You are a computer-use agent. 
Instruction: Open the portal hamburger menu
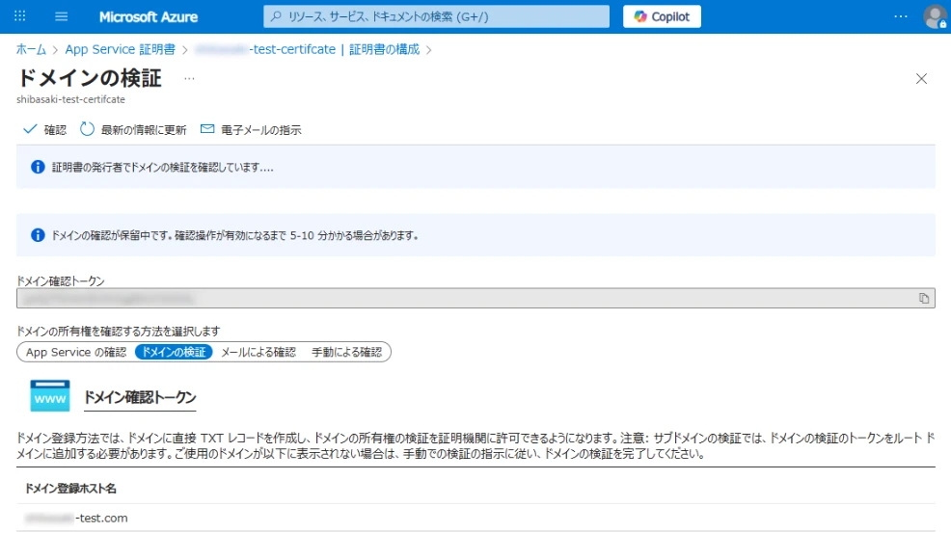pyautogui.click(x=62, y=16)
